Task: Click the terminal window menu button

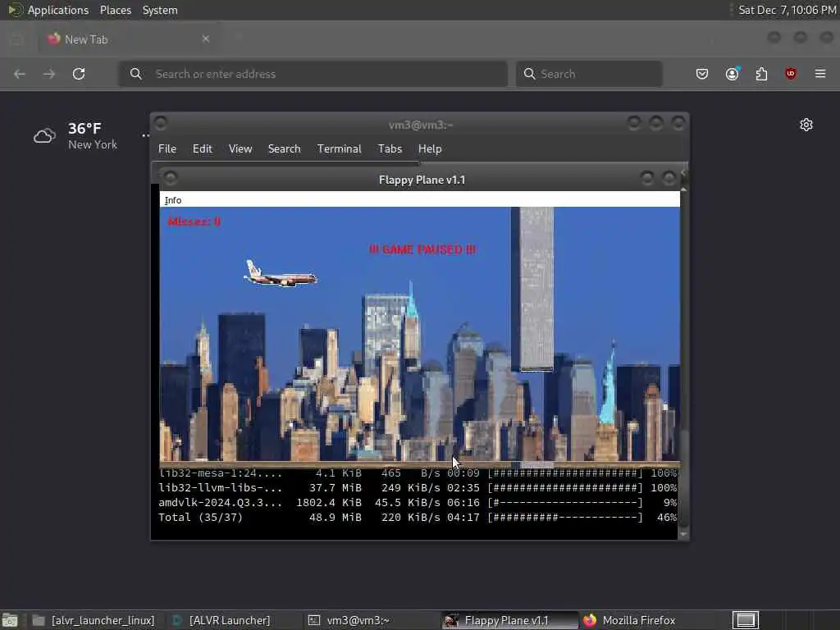Action: click(161, 123)
